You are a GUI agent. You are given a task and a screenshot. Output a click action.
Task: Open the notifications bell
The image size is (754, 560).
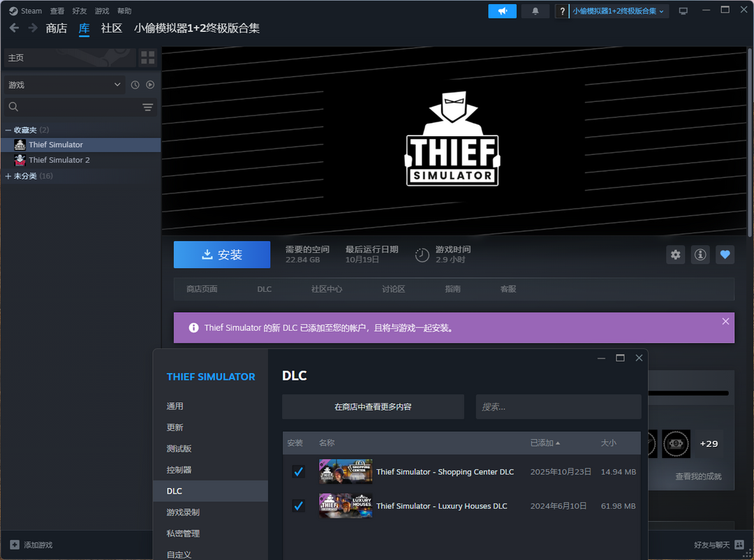click(535, 11)
